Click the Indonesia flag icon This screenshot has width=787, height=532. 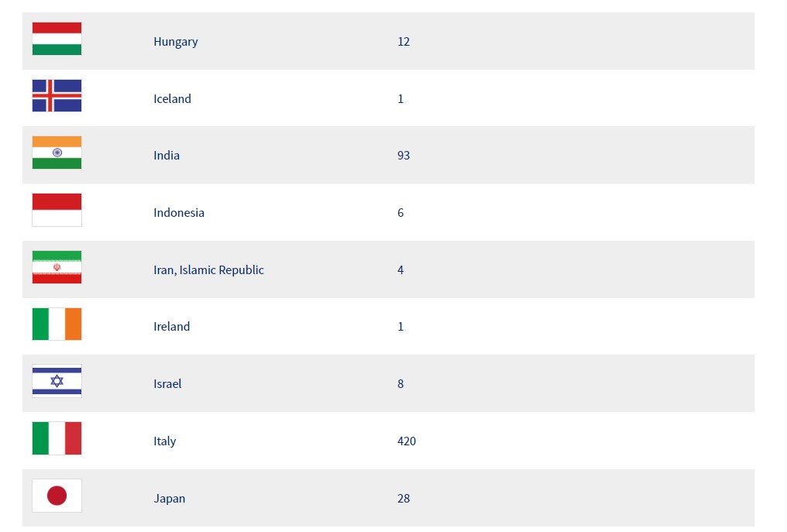tap(57, 210)
